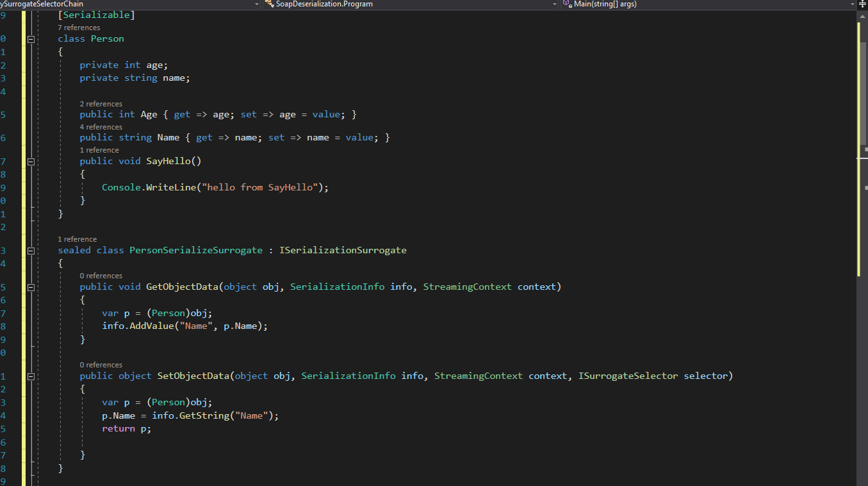
Task: Click the "hello from SayHello" string literal
Action: tap(260, 187)
